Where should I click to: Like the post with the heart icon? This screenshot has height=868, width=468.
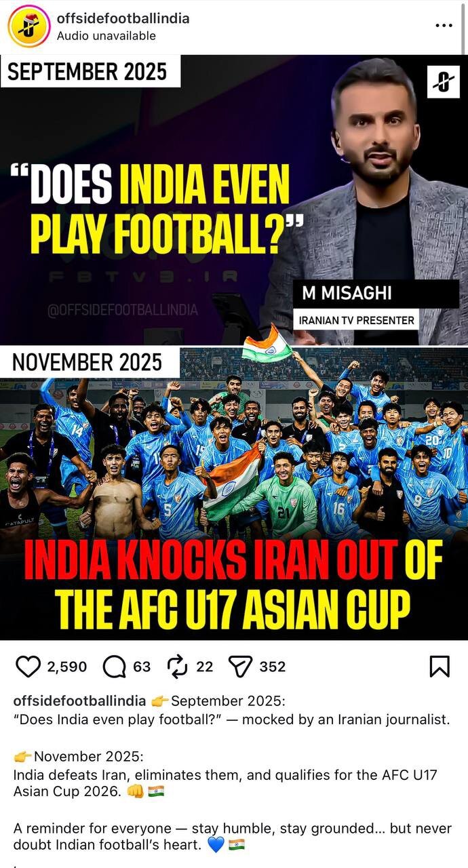(x=28, y=667)
